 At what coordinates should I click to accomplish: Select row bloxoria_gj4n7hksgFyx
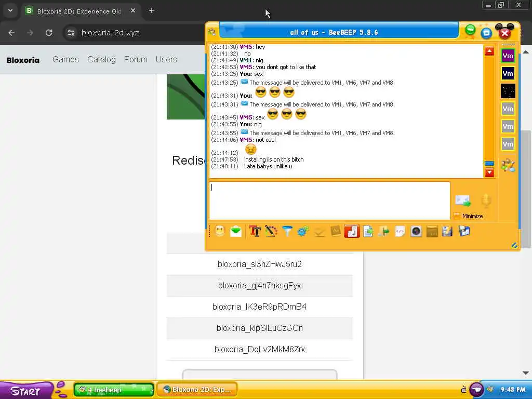point(260,286)
